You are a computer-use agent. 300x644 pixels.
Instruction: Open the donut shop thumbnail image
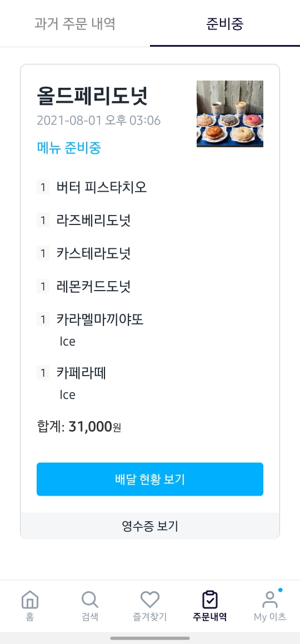pyautogui.click(x=230, y=114)
